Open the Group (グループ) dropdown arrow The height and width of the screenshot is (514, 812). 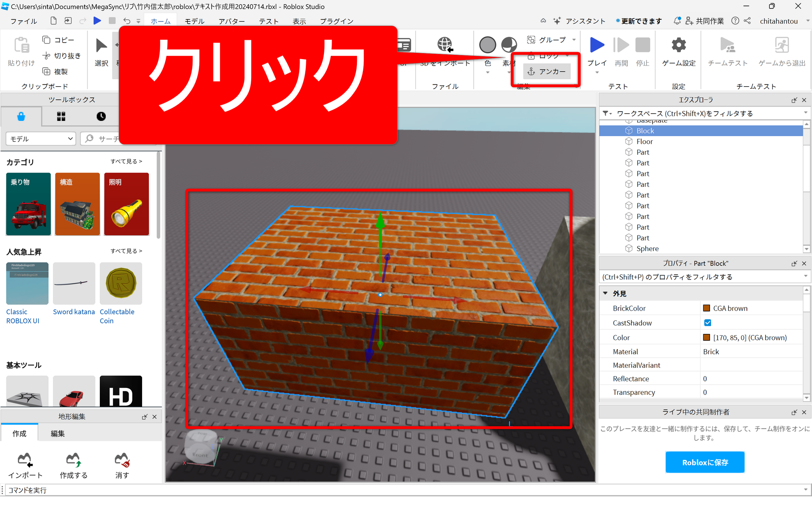[574, 40]
